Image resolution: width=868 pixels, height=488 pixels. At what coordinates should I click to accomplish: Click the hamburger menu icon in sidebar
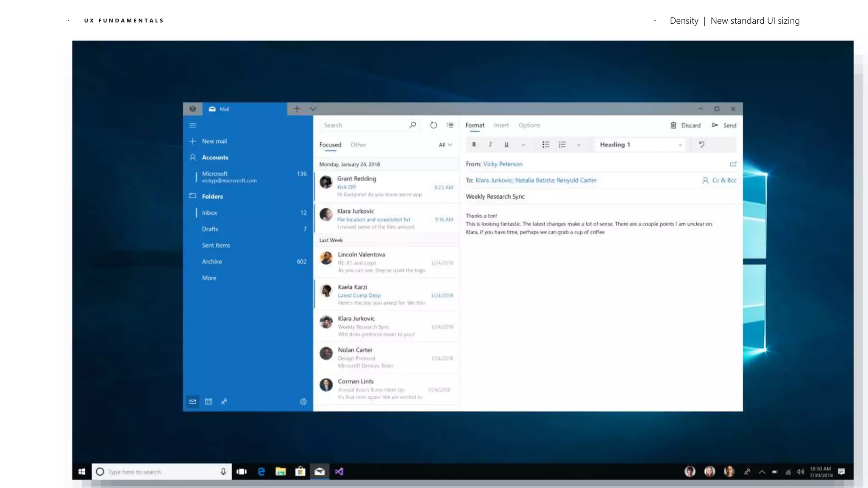coord(192,125)
